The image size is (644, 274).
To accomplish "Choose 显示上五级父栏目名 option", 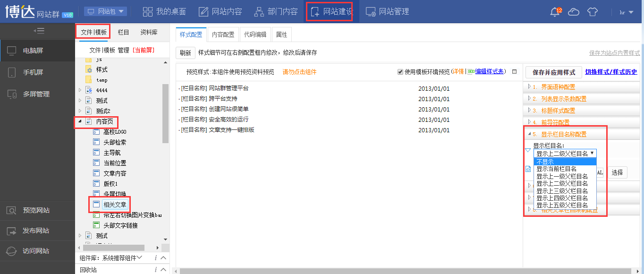I will 565,205.
